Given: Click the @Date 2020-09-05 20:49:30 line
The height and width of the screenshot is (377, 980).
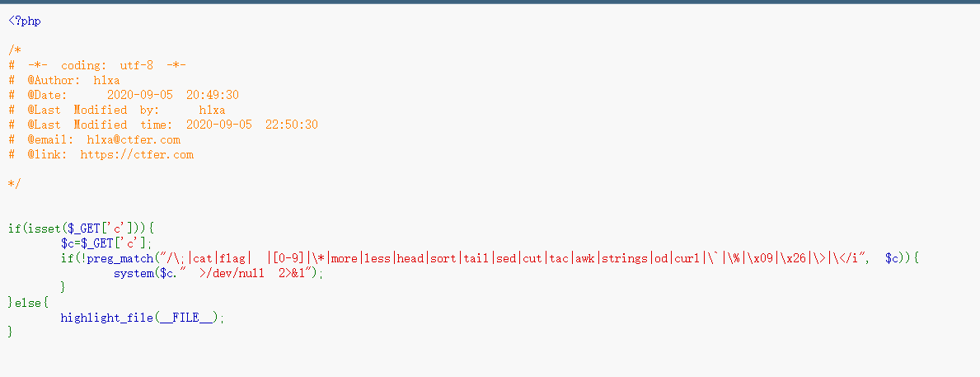Looking at the screenshot, I should pos(124,95).
